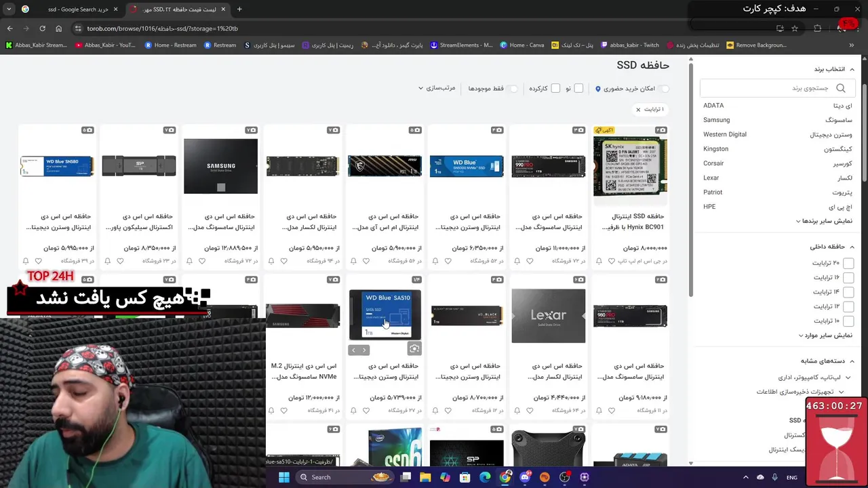
Task: Favorite the Samsung 990 PRO priced 11,000,000 toman
Action: pyautogui.click(x=530, y=261)
